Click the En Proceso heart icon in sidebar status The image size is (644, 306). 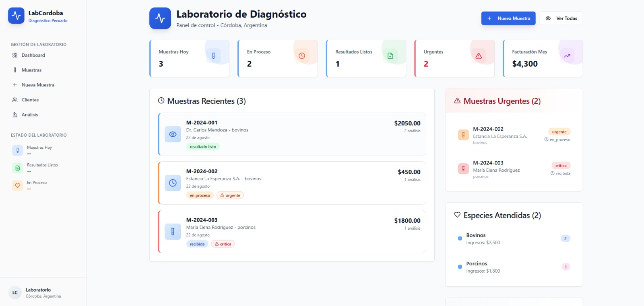click(17, 186)
